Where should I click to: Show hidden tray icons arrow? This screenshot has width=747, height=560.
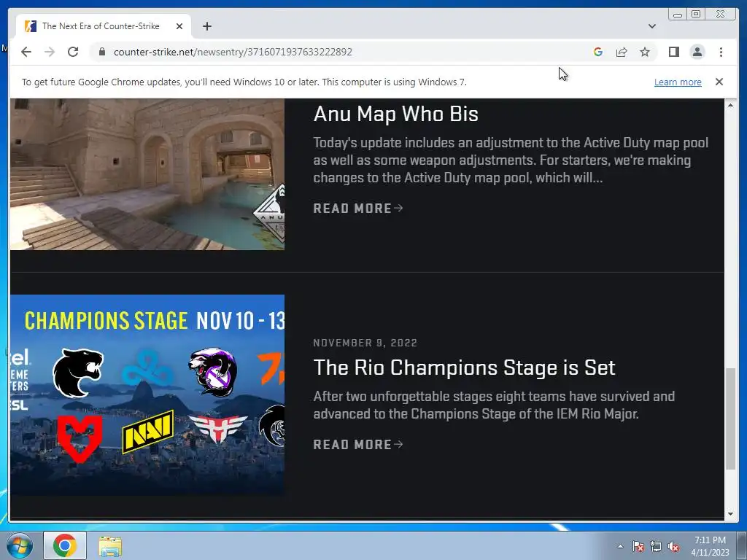(x=620, y=546)
